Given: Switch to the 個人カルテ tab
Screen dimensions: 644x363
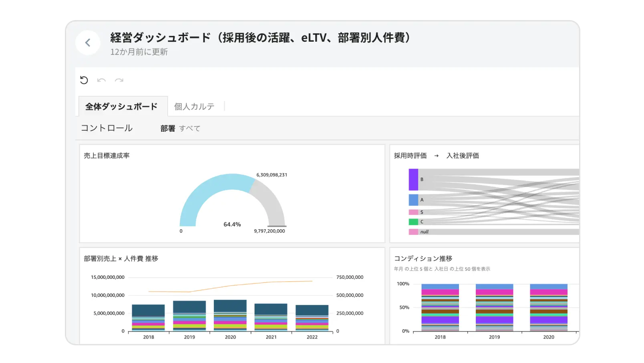Looking at the screenshot, I should click(x=194, y=106).
